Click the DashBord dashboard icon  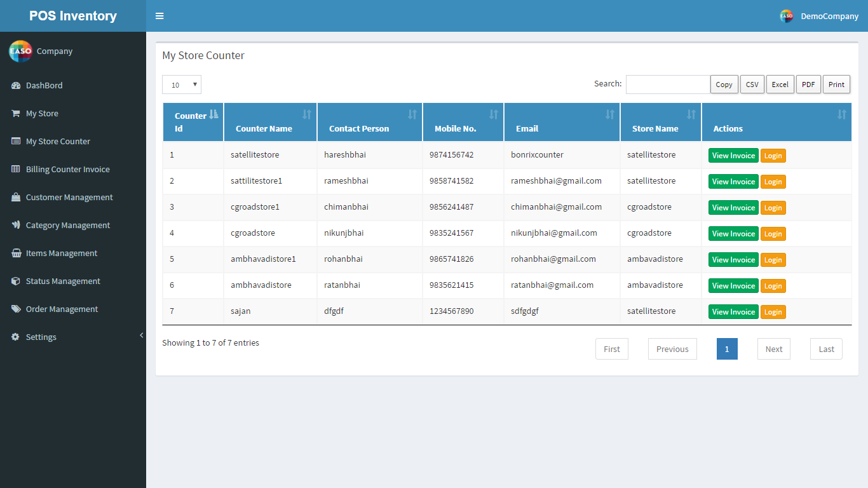(x=16, y=85)
